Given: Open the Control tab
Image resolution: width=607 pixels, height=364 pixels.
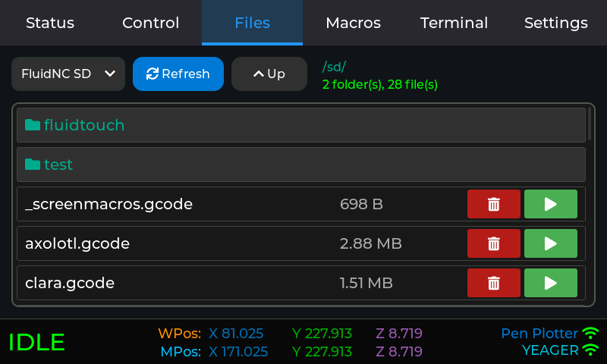Looking at the screenshot, I should pos(151,23).
